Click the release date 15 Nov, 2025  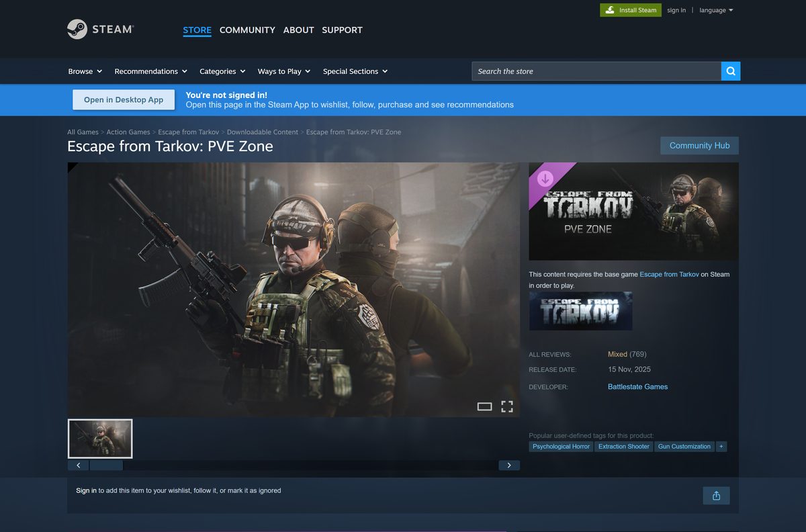coord(629,369)
